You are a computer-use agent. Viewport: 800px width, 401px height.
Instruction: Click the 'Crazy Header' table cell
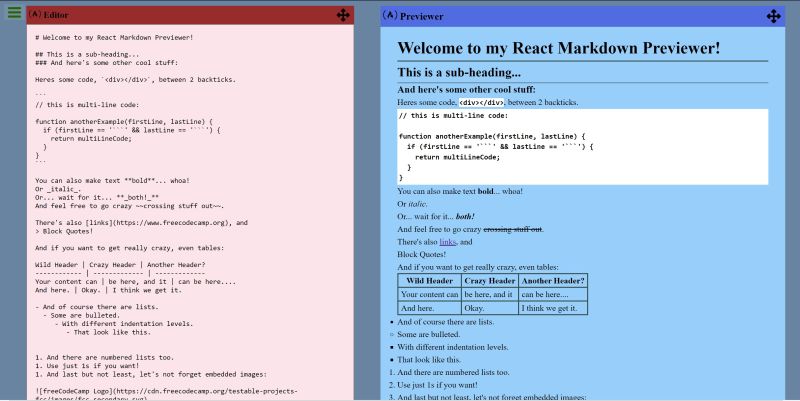click(490, 281)
